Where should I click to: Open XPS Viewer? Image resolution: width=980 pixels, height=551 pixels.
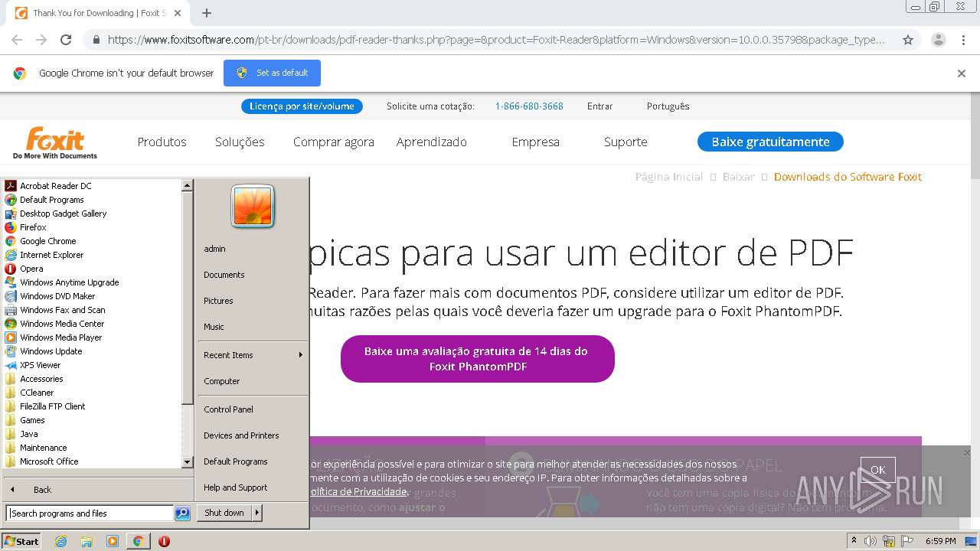[40, 365]
